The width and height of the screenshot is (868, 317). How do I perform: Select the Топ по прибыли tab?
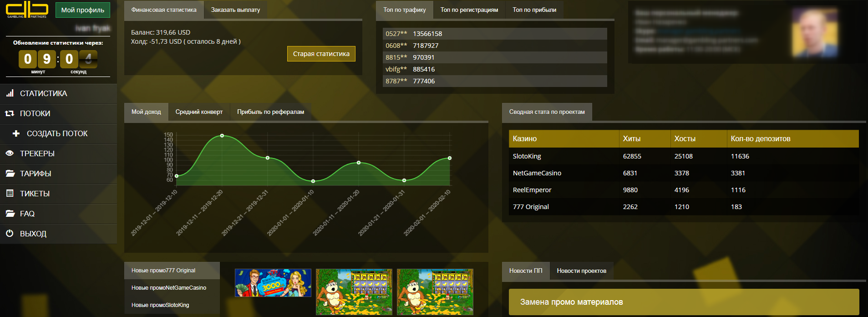pyautogui.click(x=534, y=10)
